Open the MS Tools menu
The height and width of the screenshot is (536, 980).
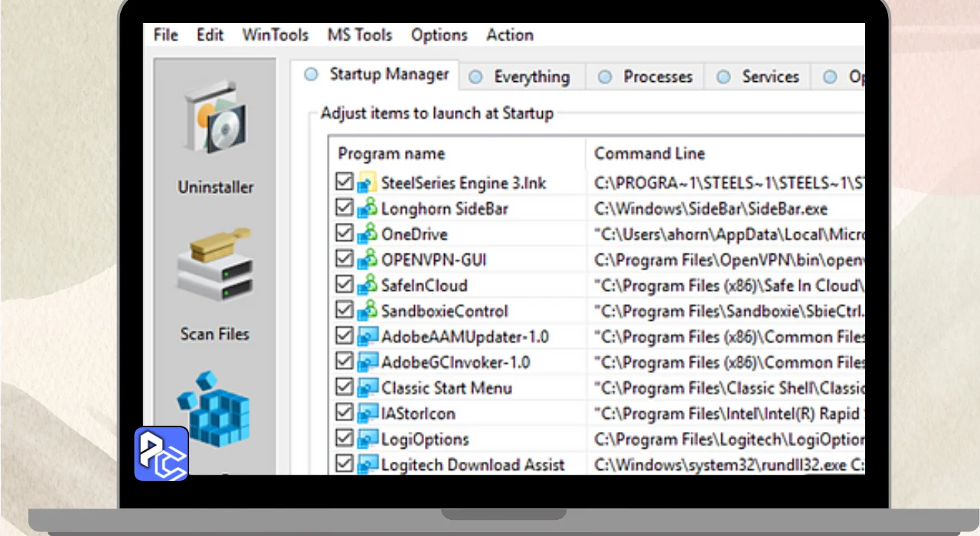[359, 35]
